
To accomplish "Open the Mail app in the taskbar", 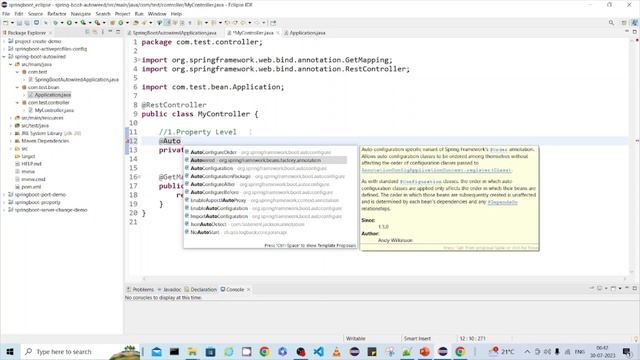I will coord(156,351).
